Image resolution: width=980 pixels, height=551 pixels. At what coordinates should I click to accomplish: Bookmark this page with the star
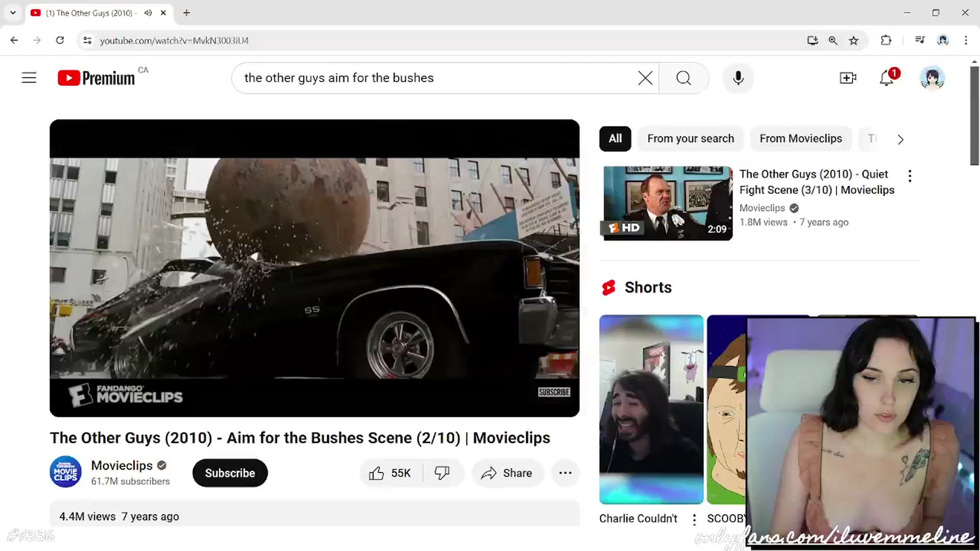coord(853,40)
